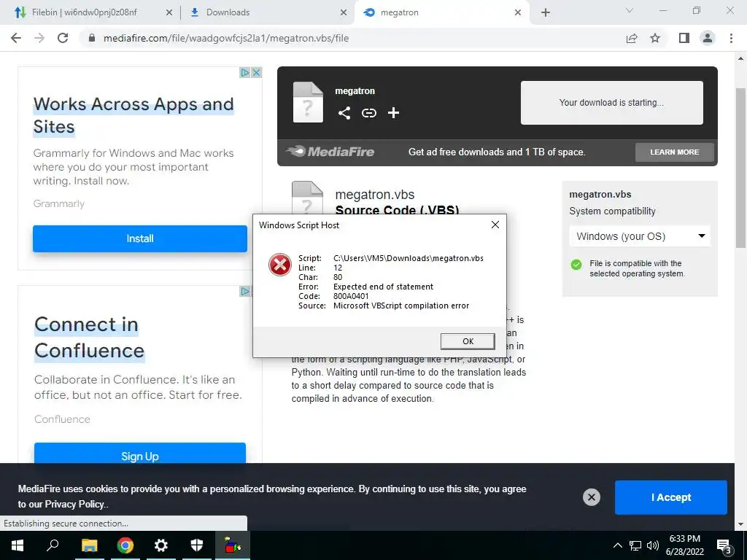Bookmark this page with the star icon

click(655, 38)
